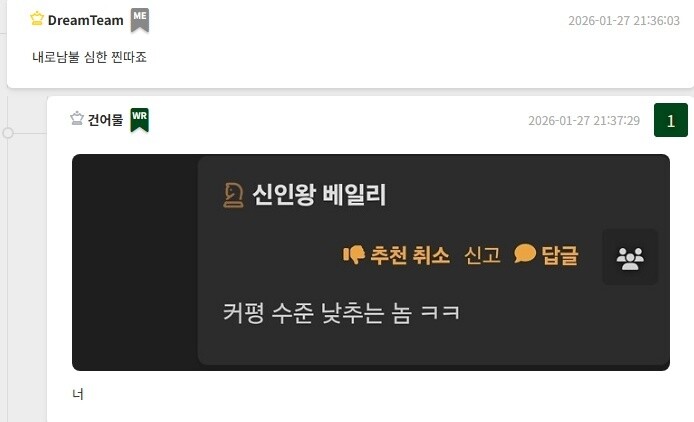Click the knight chess piece icon
This screenshot has height=422, width=694.
pos(234,195)
